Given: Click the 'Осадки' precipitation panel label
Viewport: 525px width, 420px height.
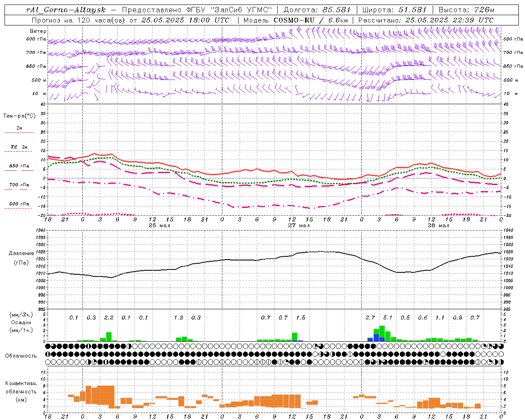Looking at the screenshot, I should [x=21, y=322].
